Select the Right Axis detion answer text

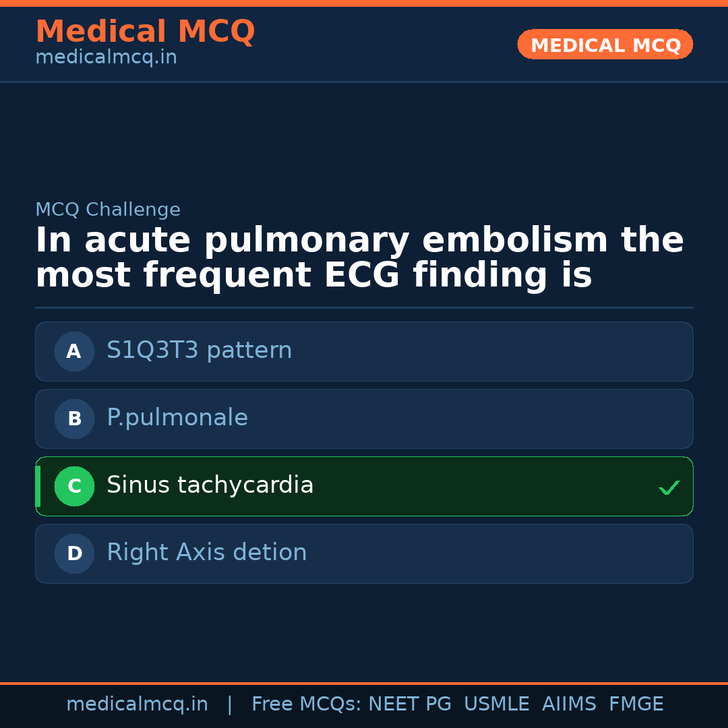click(x=206, y=553)
